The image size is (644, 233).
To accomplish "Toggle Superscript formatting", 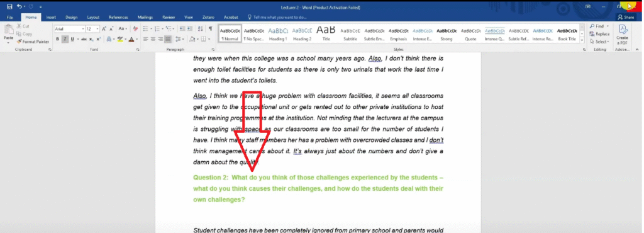I will pyautogui.click(x=98, y=40).
